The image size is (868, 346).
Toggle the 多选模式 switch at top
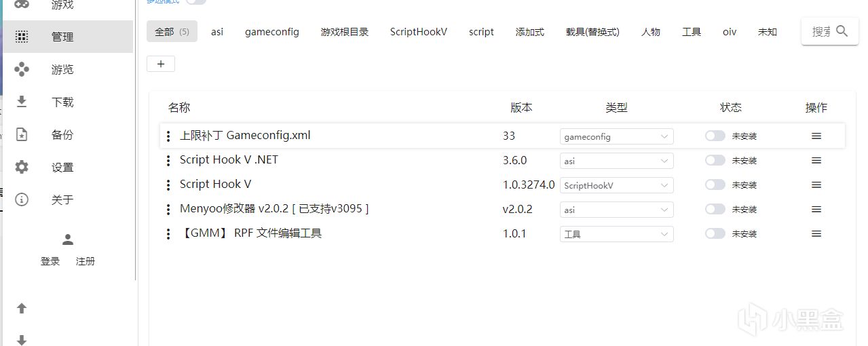tap(195, 1)
